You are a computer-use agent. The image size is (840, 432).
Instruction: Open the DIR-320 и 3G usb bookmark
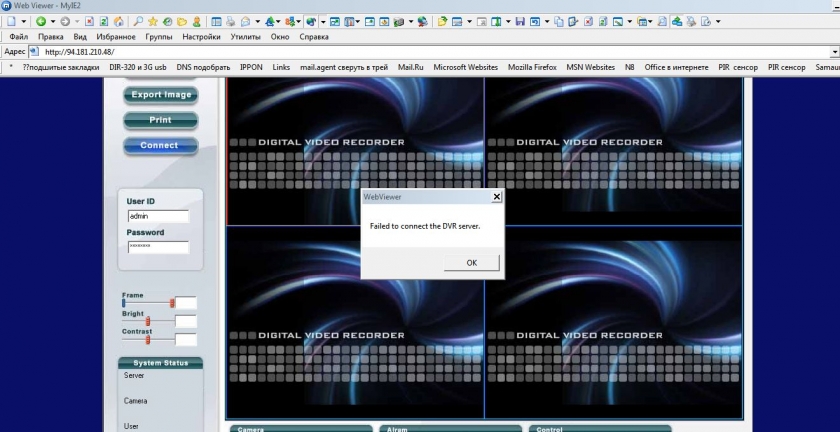point(138,68)
